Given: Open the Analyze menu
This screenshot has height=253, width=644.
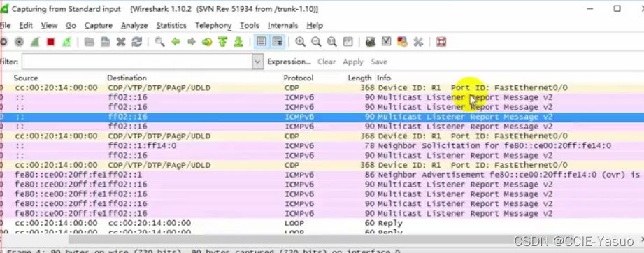Looking at the screenshot, I should (x=134, y=25).
